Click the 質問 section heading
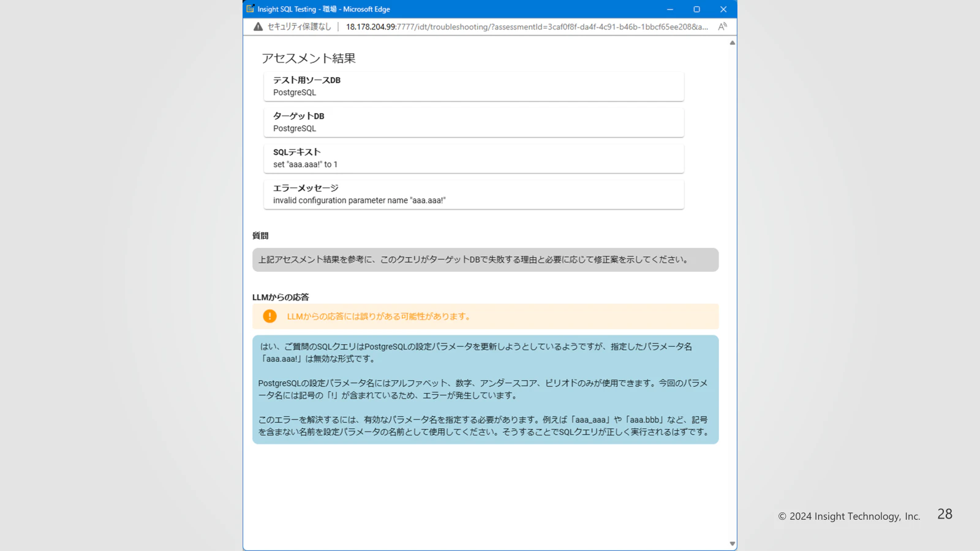 pyautogui.click(x=260, y=236)
